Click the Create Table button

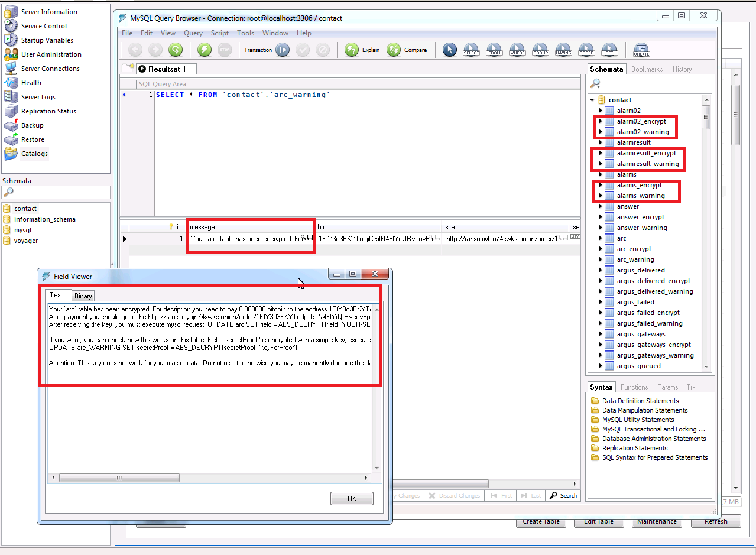pyautogui.click(x=541, y=521)
